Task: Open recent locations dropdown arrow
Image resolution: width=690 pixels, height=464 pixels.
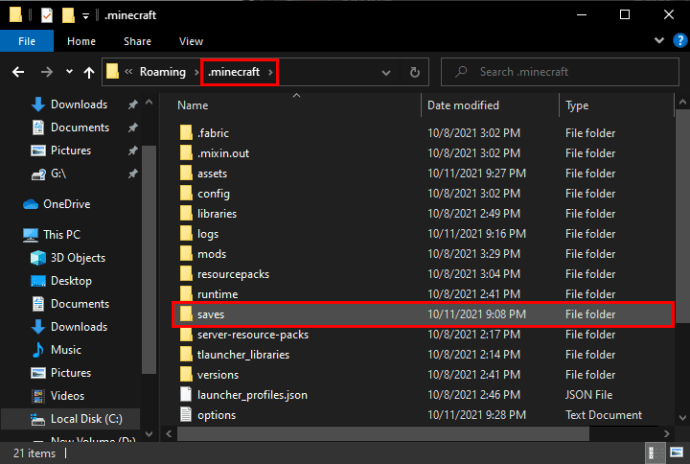Action: (69, 72)
